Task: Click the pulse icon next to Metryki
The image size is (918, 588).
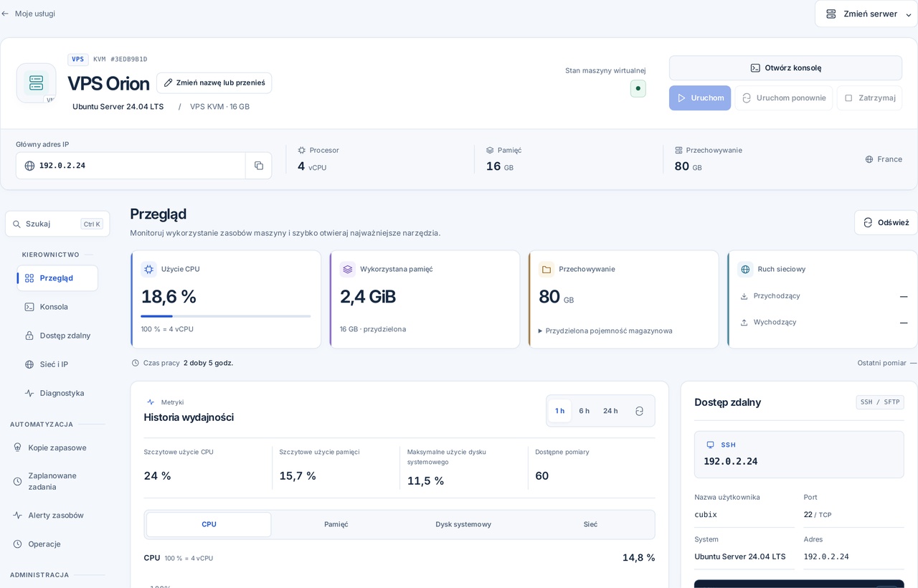Action: (x=151, y=402)
